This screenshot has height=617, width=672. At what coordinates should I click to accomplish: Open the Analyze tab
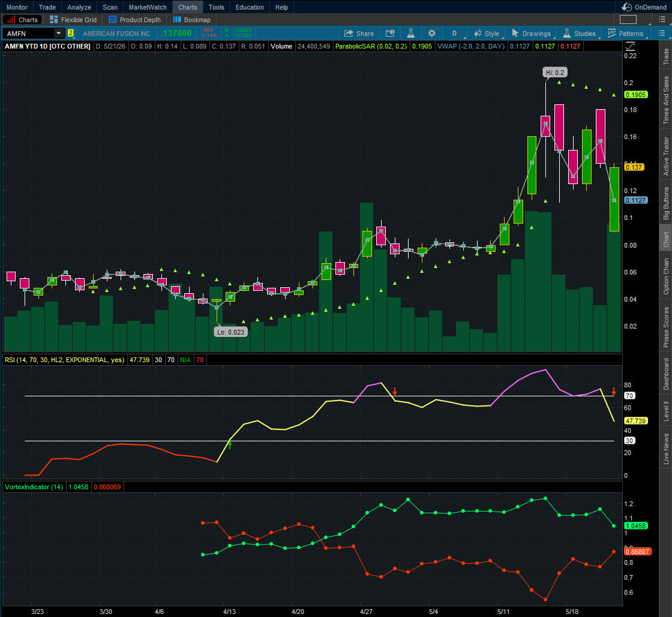click(x=79, y=7)
